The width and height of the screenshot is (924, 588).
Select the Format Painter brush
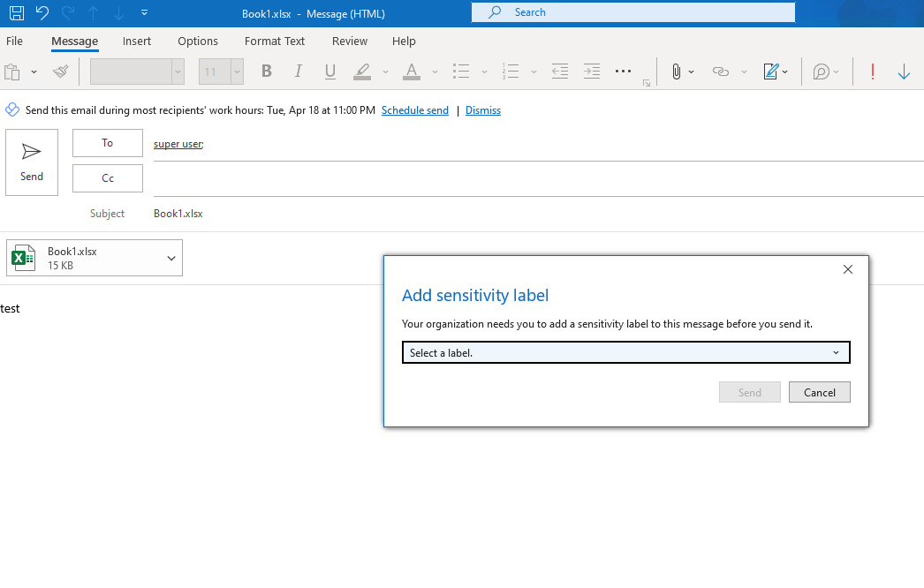click(x=60, y=72)
